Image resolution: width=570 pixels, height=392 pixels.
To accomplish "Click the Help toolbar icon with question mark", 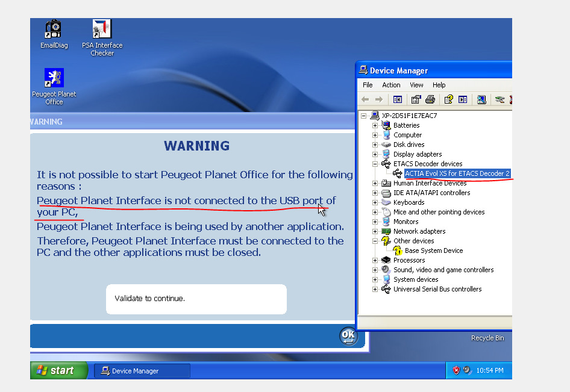I will 448,99.
